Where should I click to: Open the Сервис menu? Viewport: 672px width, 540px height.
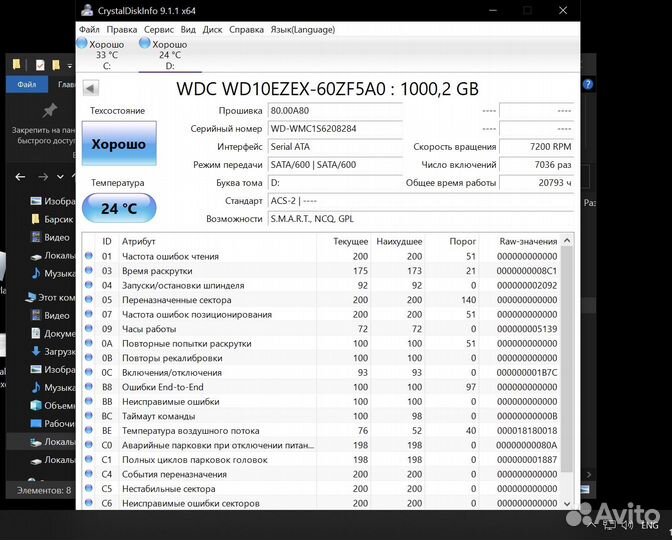click(x=158, y=30)
